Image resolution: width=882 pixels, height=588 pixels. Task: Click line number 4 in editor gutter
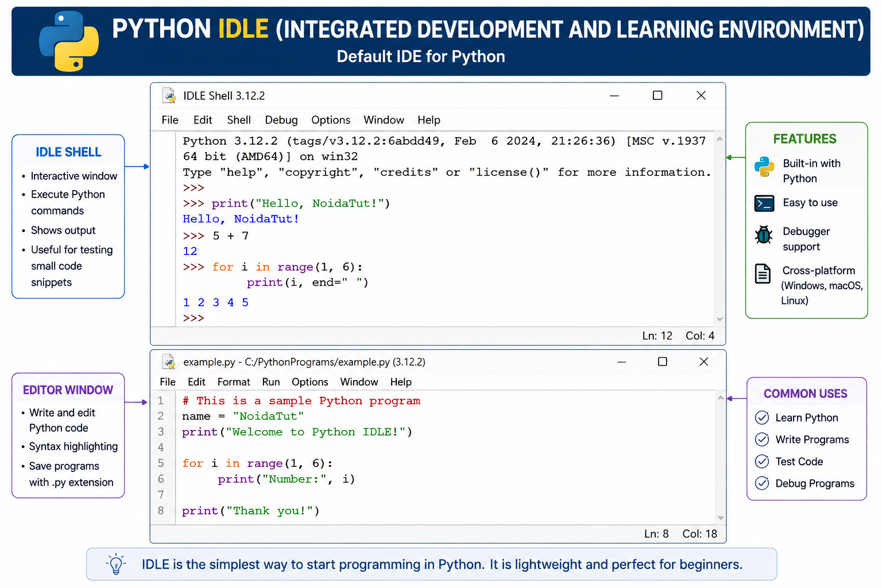tap(161, 447)
